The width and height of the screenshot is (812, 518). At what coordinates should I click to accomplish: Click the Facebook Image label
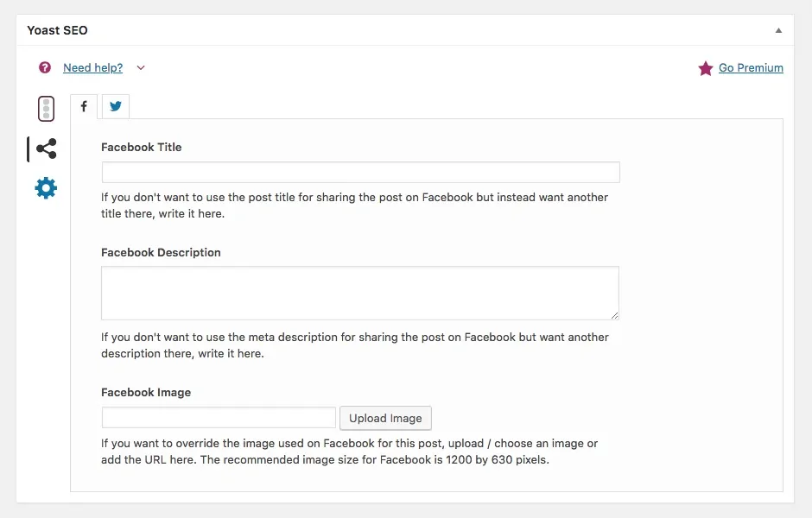pyautogui.click(x=146, y=392)
